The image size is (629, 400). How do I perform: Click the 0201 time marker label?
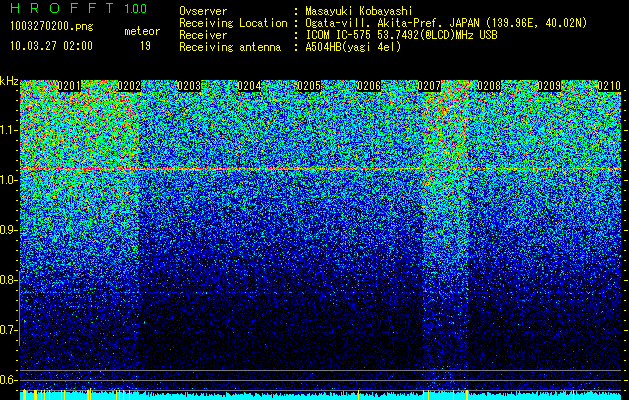point(69,86)
